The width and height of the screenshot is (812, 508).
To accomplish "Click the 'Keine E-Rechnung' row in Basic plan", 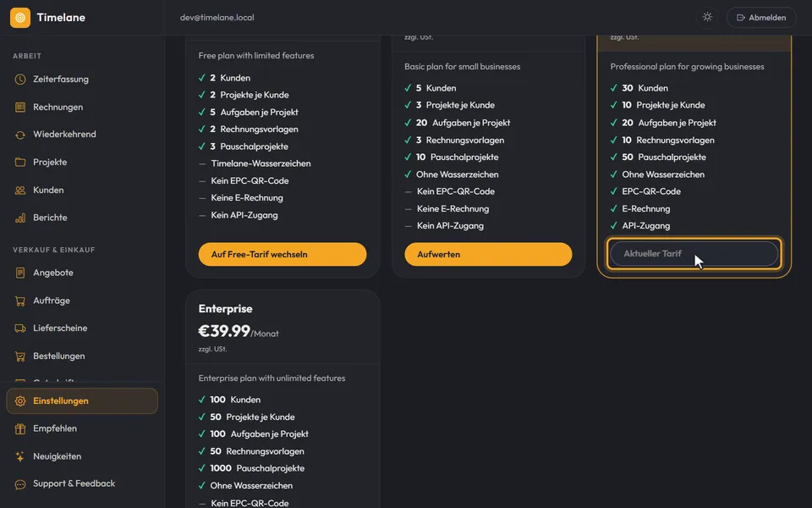I will (447, 209).
